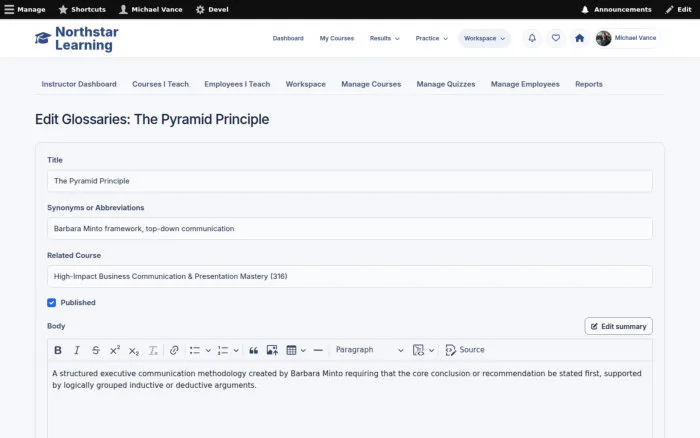Click the Northstar Learning logo
700x438 pixels.
(77, 38)
